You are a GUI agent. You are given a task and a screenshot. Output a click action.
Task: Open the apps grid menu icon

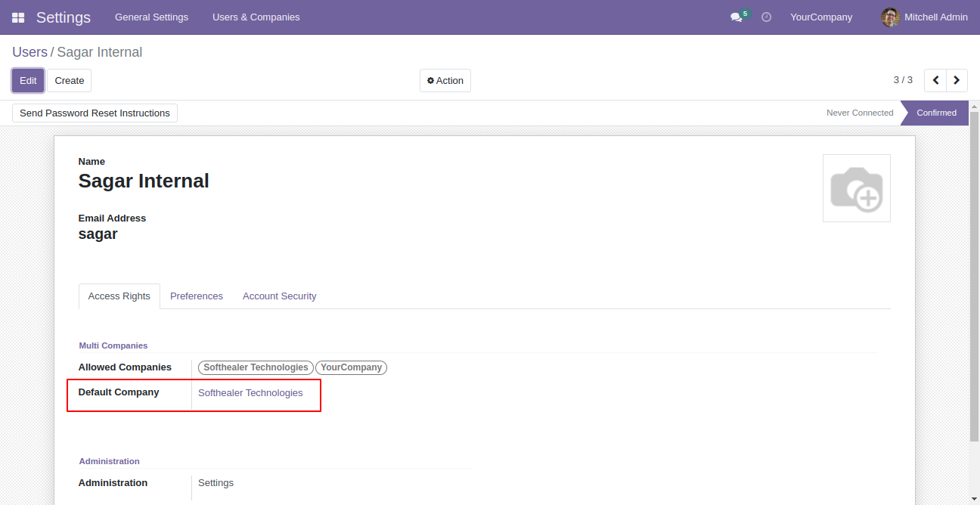click(18, 17)
